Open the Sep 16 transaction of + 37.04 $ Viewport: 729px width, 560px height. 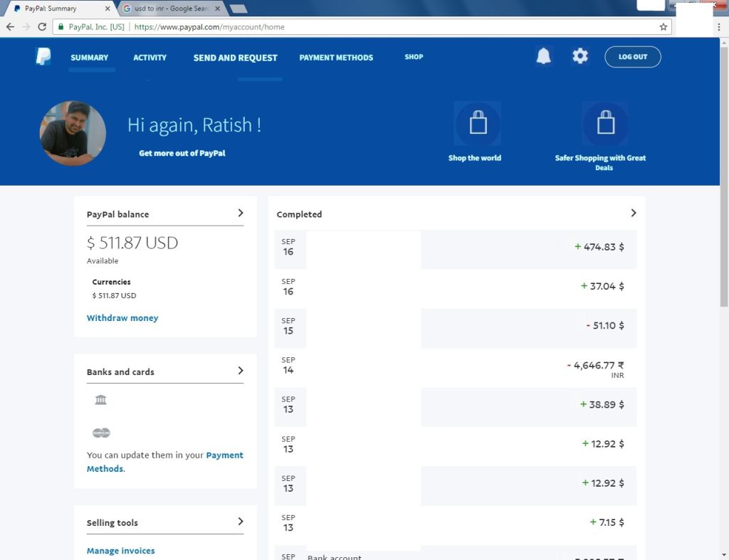click(x=455, y=288)
